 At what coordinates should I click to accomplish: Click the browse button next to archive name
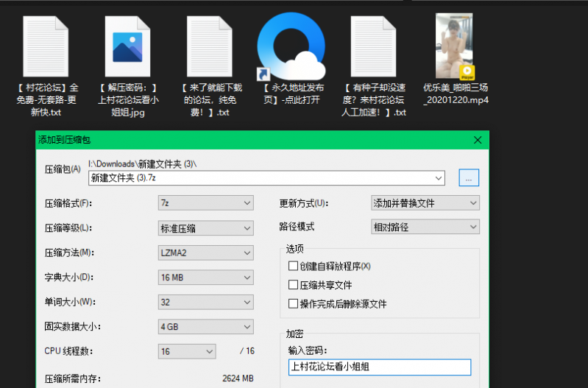469,177
